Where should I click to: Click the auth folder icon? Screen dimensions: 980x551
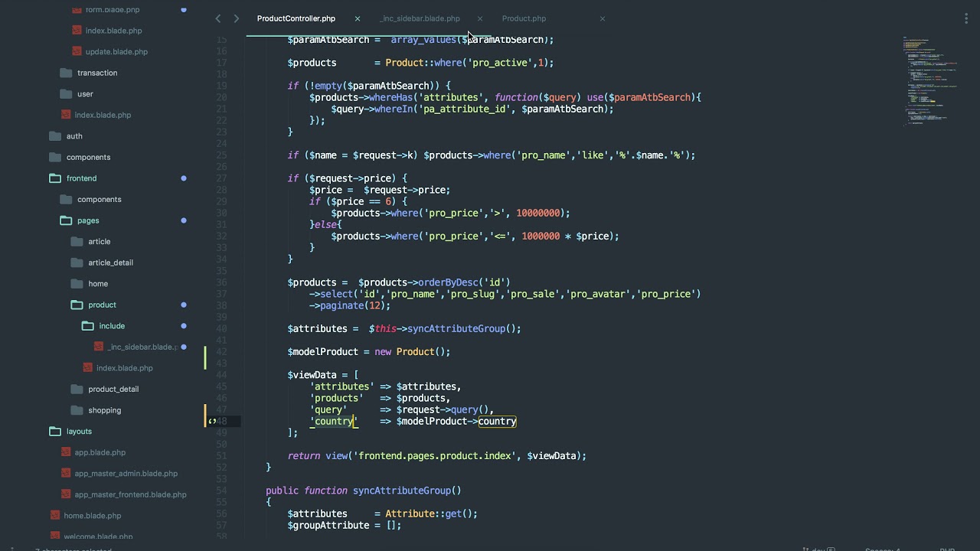coord(55,136)
